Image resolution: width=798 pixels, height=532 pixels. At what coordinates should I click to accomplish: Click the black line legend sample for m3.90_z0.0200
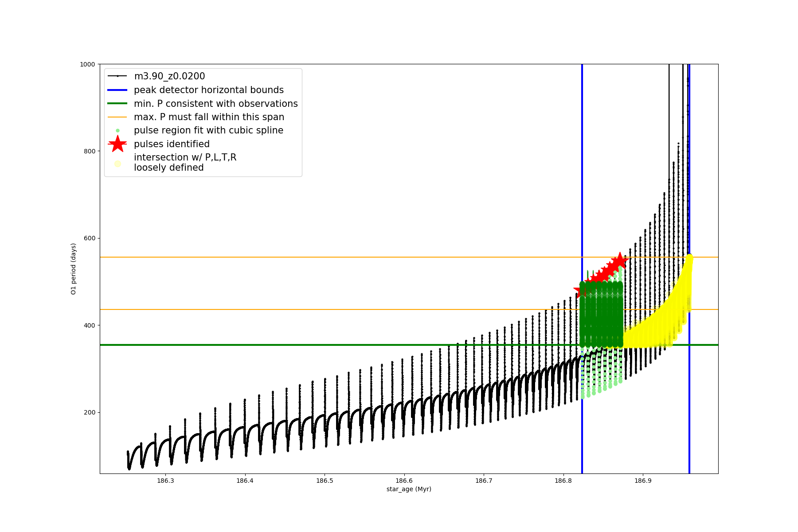coord(117,76)
